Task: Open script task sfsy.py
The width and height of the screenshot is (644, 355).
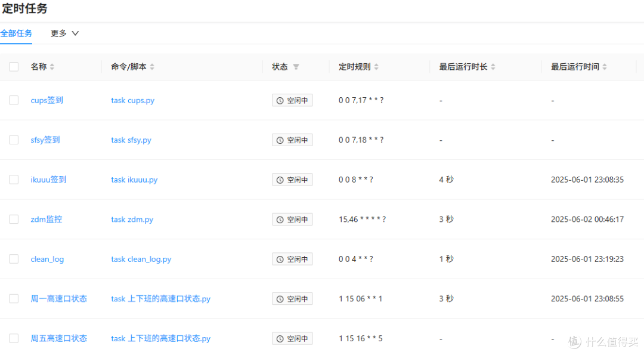Action: (x=131, y=140)
